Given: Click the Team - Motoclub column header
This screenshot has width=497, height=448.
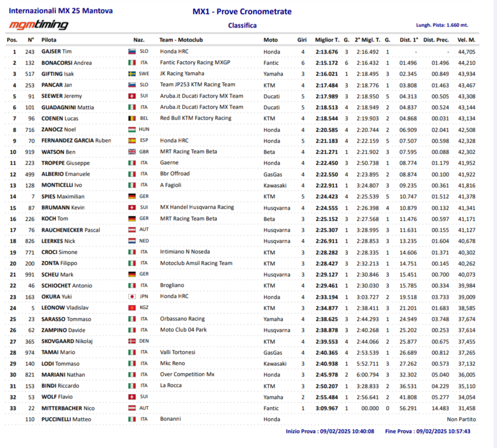Looking at the screenshot, I should click(181, 40).
